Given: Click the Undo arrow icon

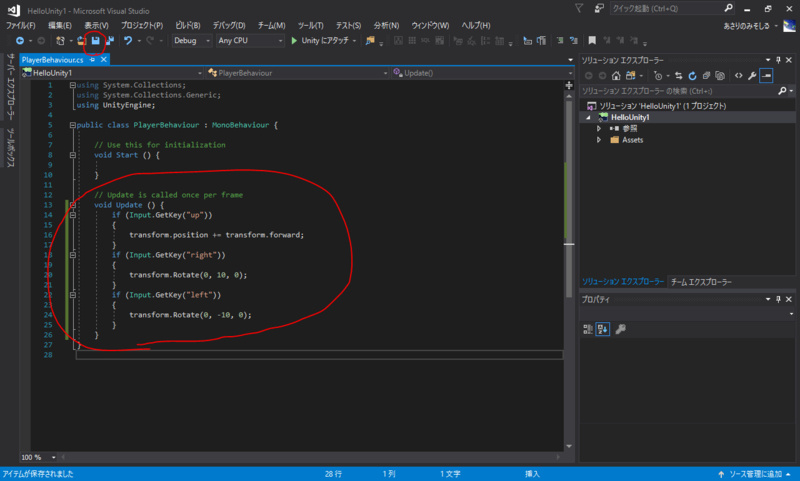Looking at the screenshot, I should 128,41.
